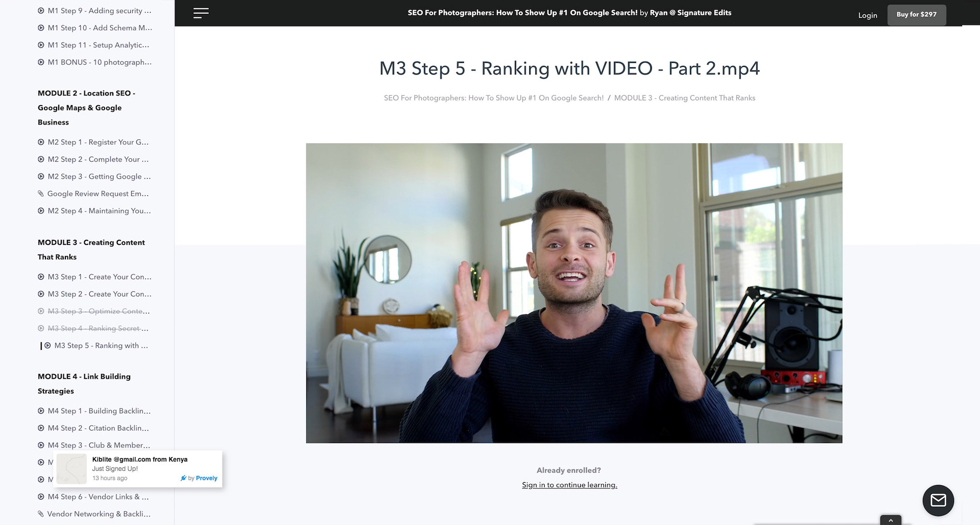Toggle the hamburger menu icon

pos(201,13)
